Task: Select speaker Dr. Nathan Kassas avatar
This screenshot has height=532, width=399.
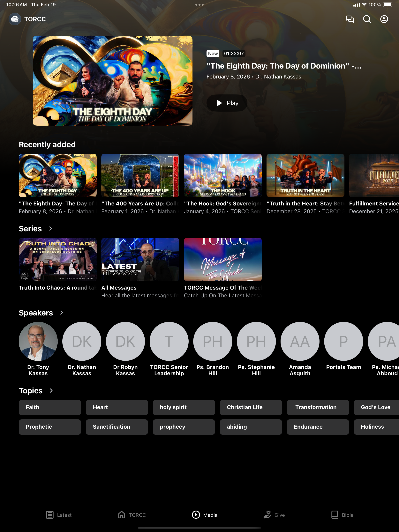Action: pyautogui.click(x=82, y=341)
